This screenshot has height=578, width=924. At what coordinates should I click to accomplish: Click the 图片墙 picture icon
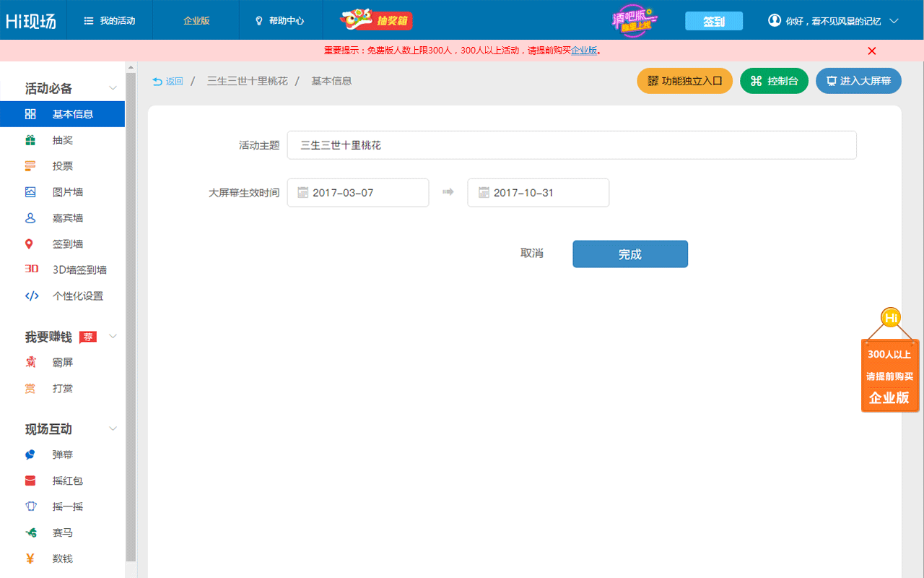[x=30, y=192]
